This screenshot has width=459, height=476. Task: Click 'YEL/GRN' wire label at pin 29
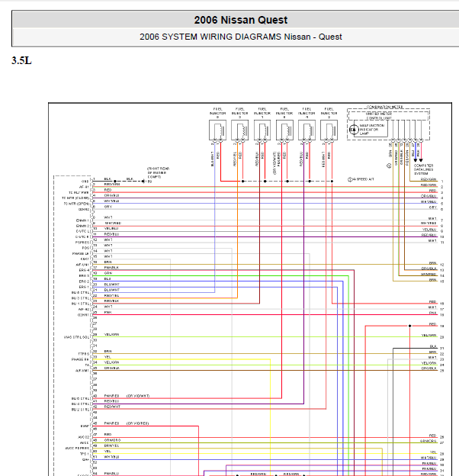(x=111, y=335)
